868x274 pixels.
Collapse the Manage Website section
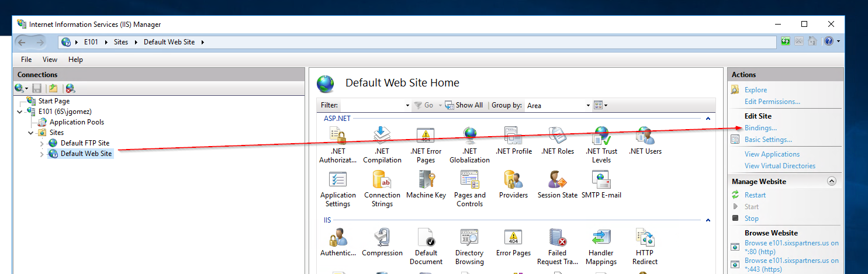tap(832, 181)
